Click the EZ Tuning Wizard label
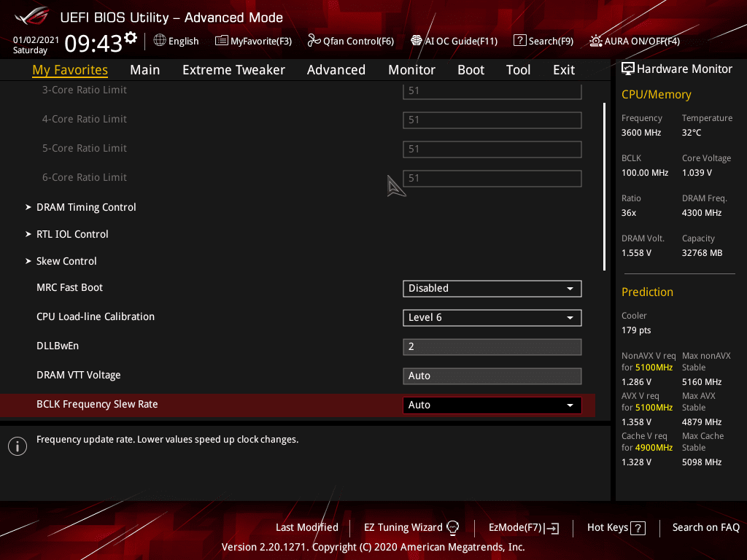 click(x=403, y=528)
